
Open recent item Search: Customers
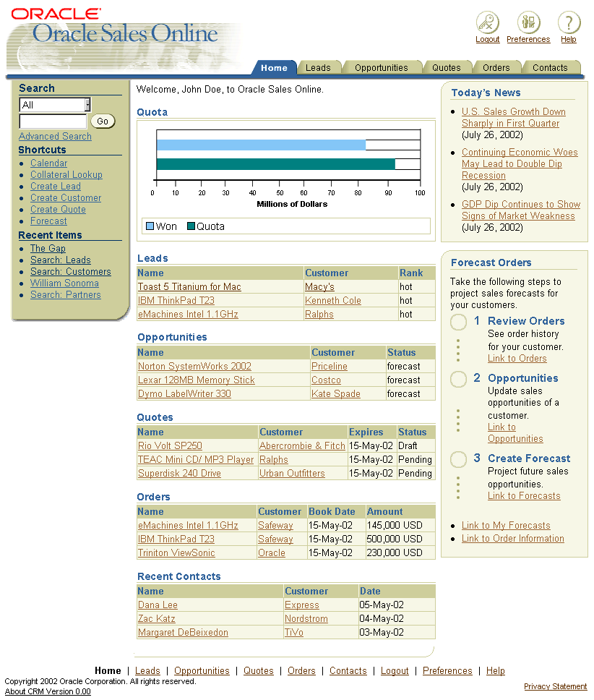click(71, 271)
